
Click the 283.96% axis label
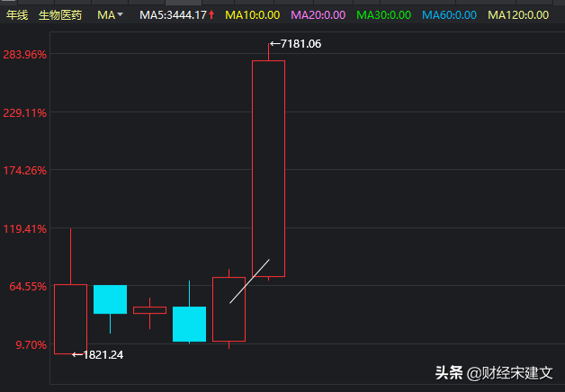point(25,55)
